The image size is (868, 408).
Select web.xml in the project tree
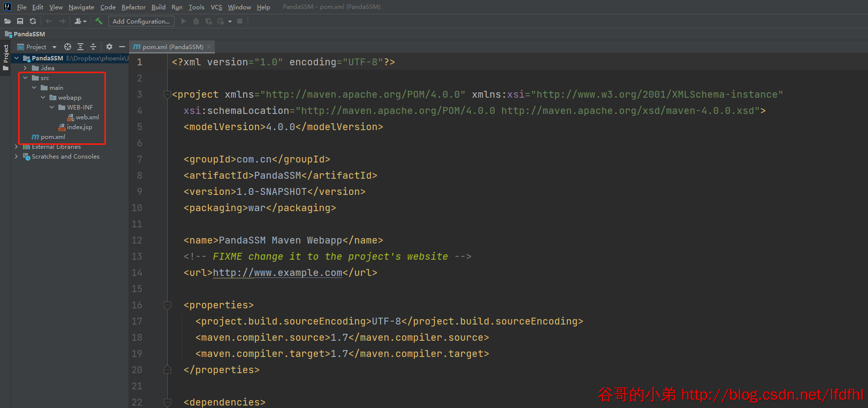[83, 117]
